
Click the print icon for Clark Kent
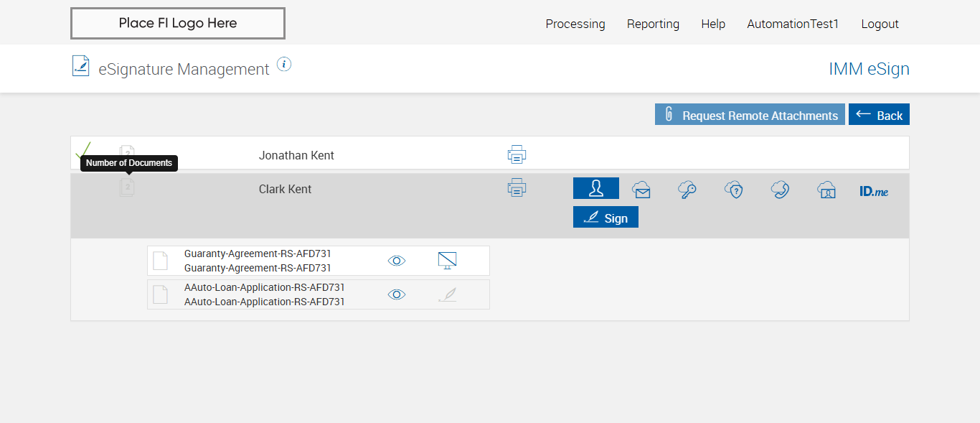tap(517, 188)
